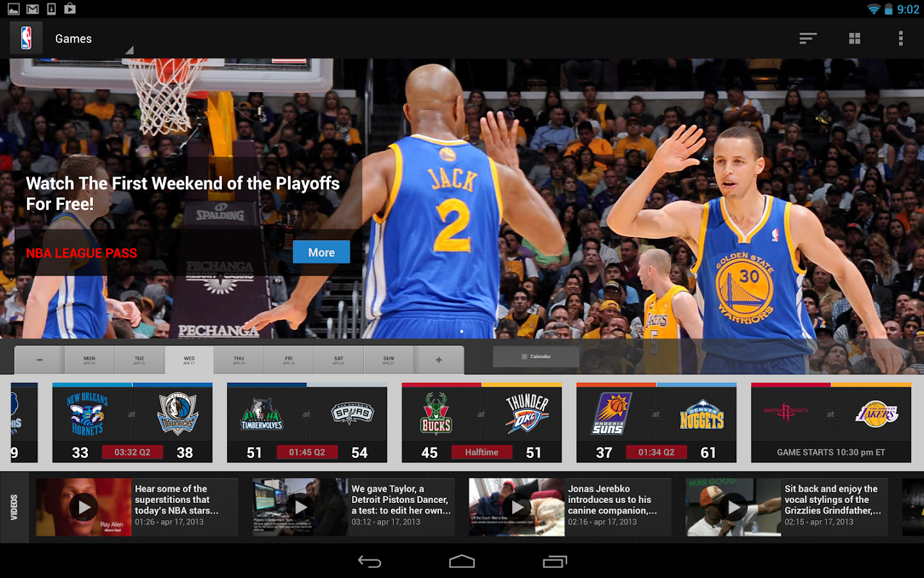Play the Detroit Pistons Dancer video
Image resolution: width=924 pixels, height=578 pixels.
point(300,507)
